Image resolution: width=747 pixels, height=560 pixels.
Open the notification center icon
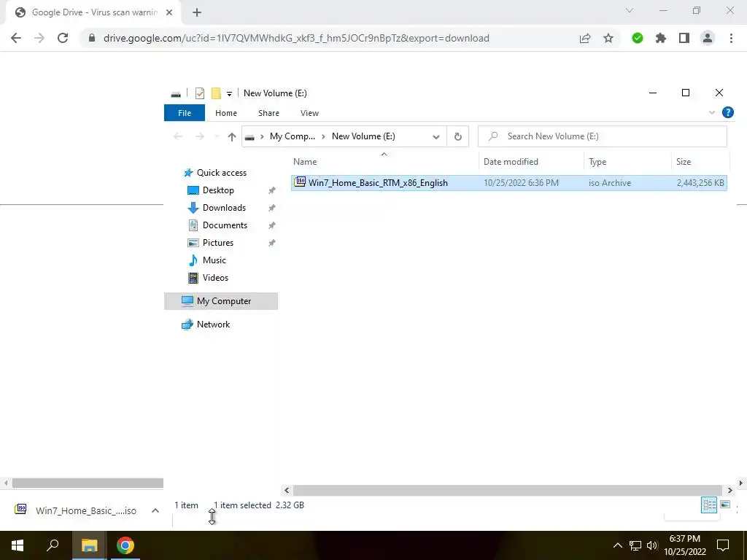(x=723, y=545)
